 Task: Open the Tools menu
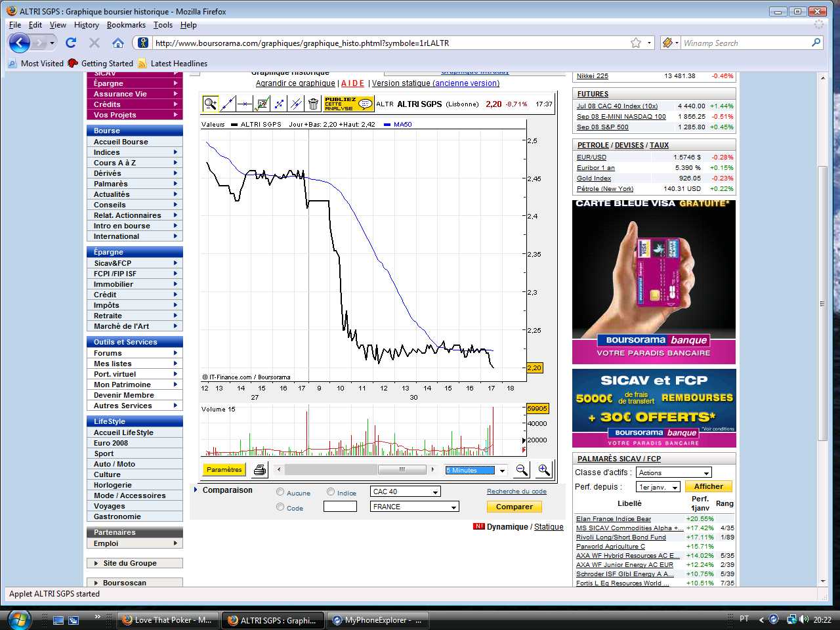pos(163,25)
